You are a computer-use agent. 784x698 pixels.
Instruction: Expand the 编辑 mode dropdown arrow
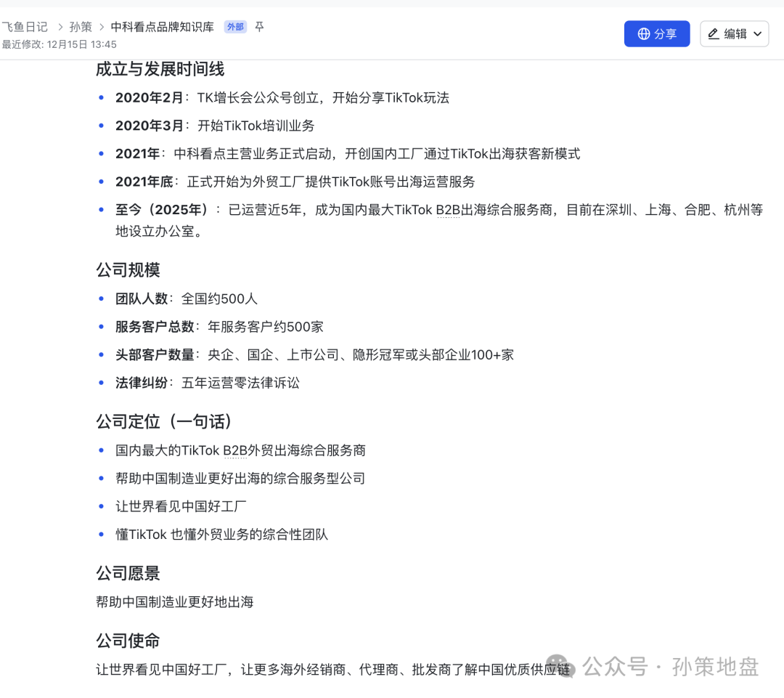758,33
